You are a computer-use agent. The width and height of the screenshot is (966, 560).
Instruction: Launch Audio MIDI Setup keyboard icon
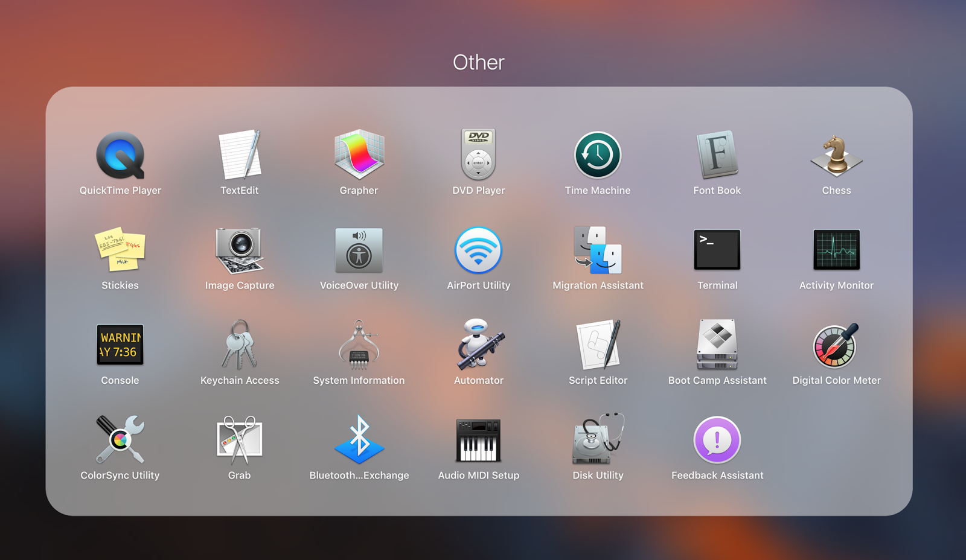(x=478, y=440)
